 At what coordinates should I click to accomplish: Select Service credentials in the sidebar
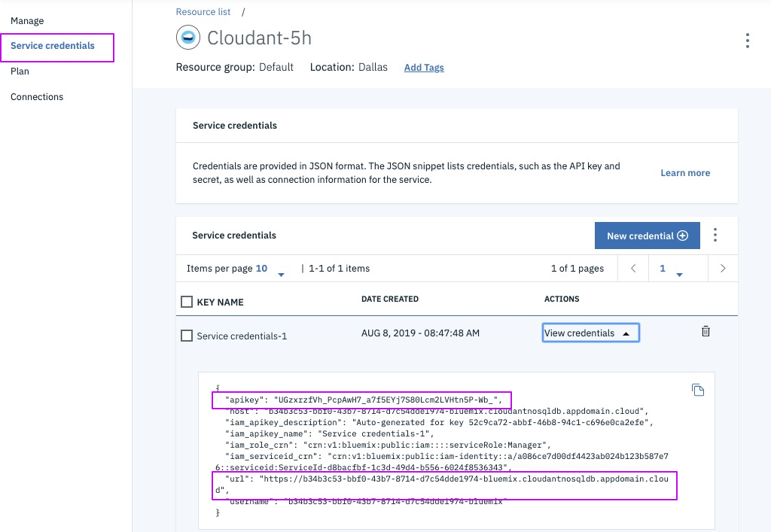(x=53, y=46)
